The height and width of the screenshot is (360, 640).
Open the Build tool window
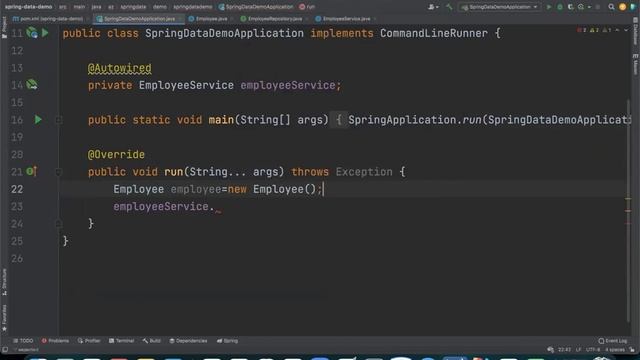point(151,341)
